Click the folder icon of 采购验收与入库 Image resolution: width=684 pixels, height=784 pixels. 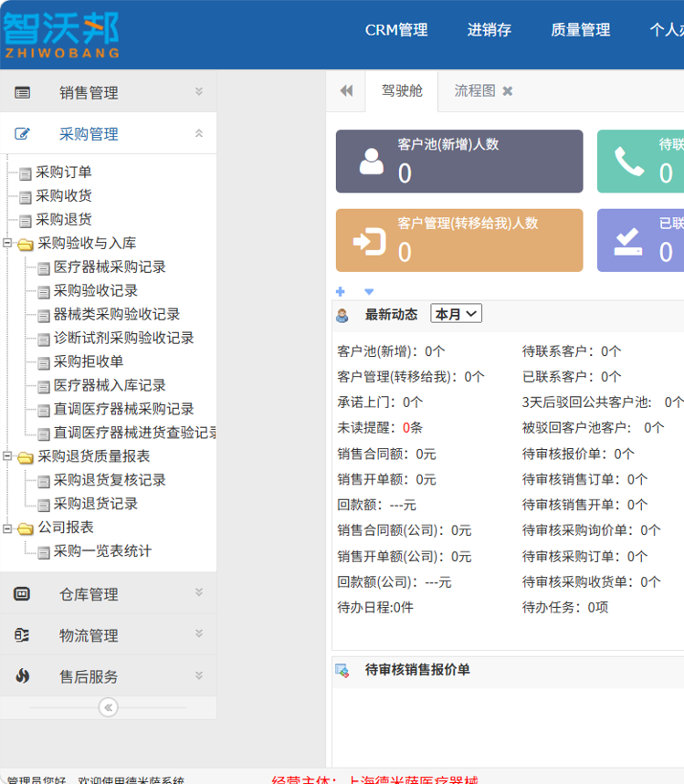(25, 245)
